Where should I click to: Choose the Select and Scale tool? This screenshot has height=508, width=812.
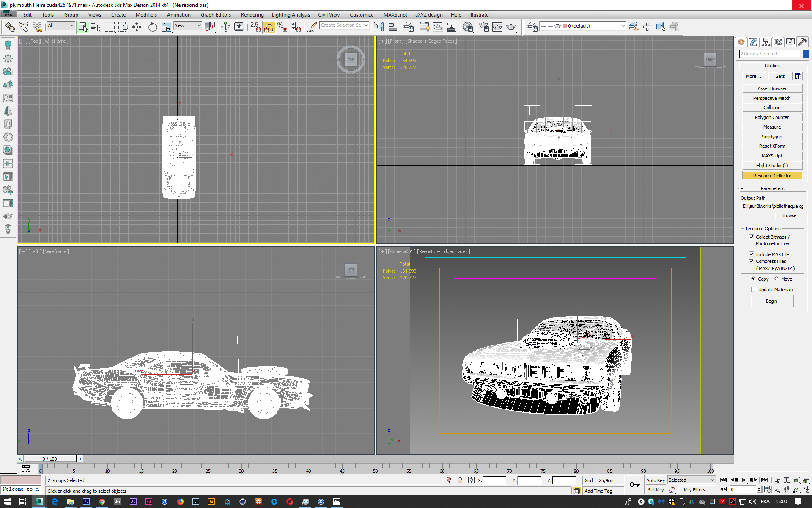[166, 27]
